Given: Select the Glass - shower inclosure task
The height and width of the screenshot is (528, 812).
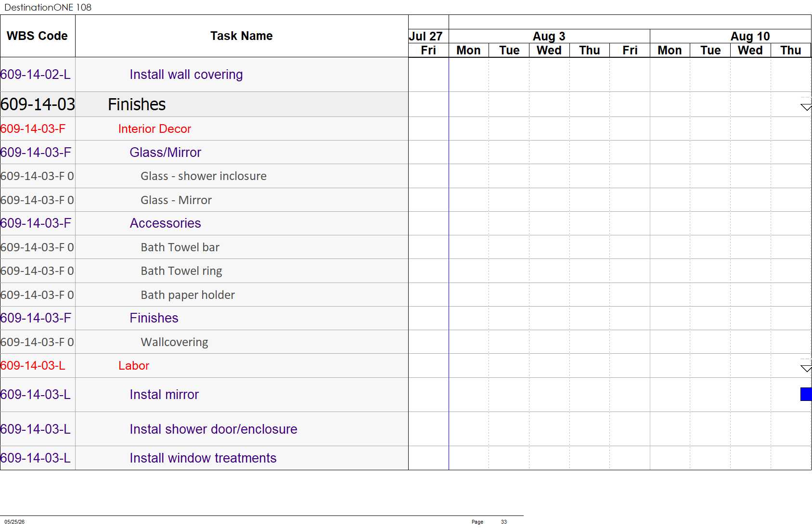Looking at the screenshot, I should [x=204, y=176].
